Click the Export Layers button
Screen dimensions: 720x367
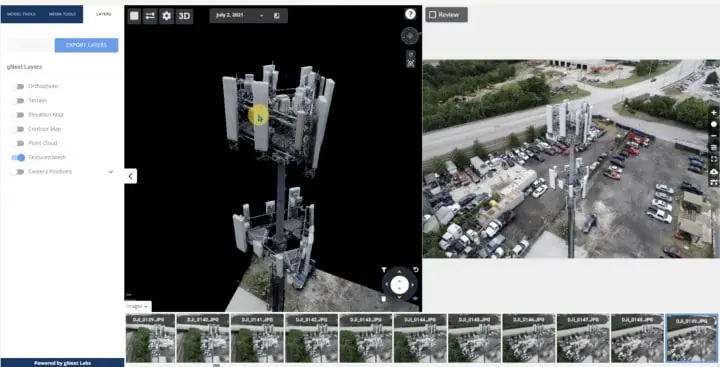[x=86, y=45]
